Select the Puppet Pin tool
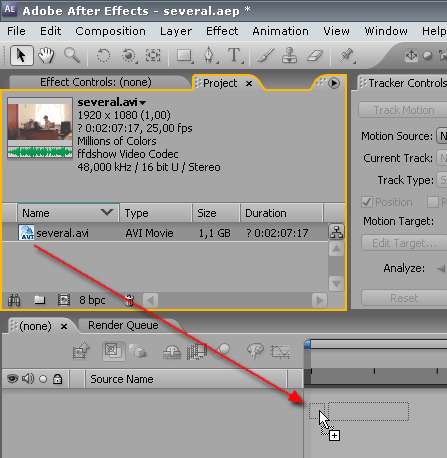 pyautogui.click(x=347, y=55)
